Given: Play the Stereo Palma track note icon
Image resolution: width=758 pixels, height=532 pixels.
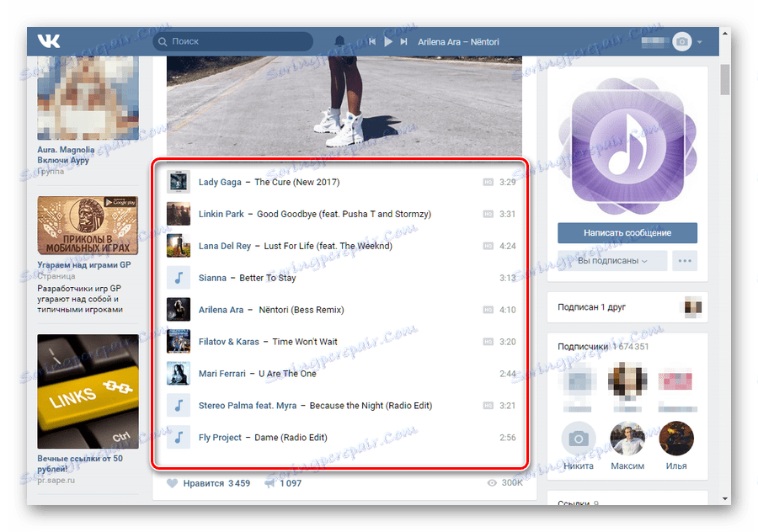Looking at the screenshot, I should (179, 406).
